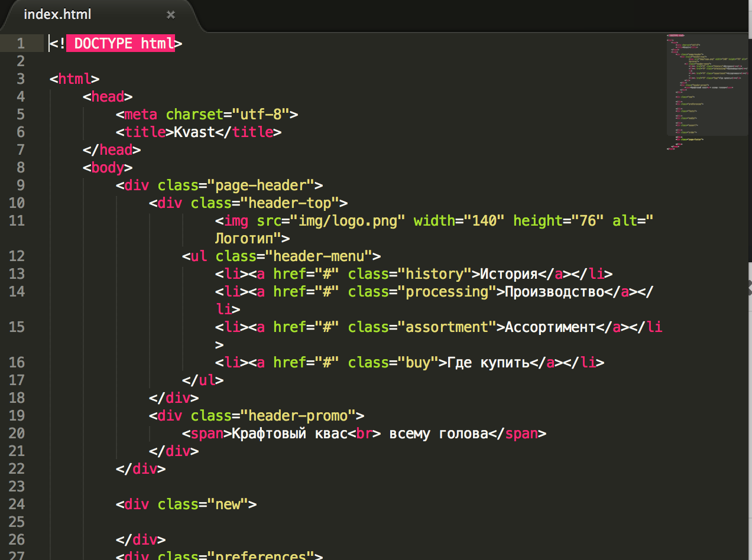
Task: Click the Kvast title text
Action: 194,132
